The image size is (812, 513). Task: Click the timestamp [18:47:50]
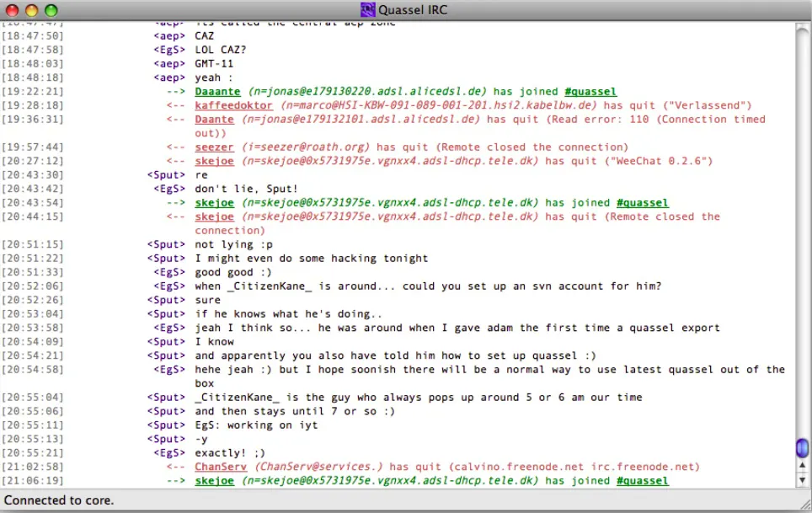pyautogui.click(x=33, y=35)
